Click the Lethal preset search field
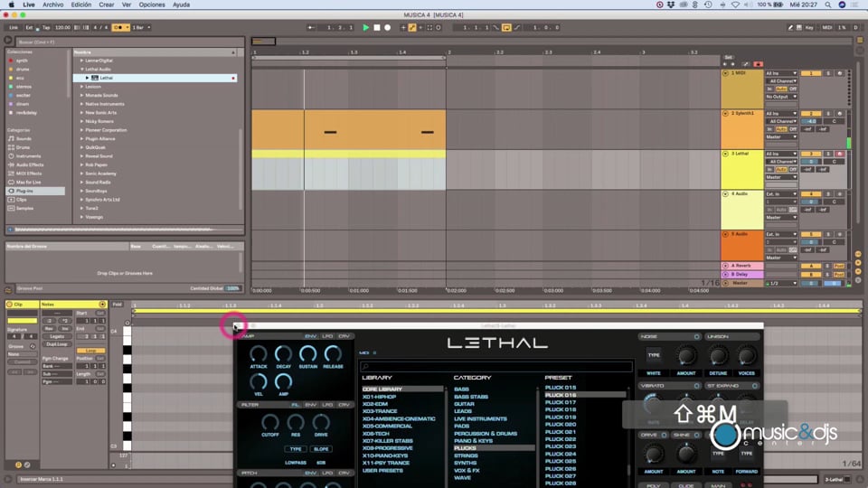Image resolution: width=868 pixels, height=488 pixels. [496, 366]
